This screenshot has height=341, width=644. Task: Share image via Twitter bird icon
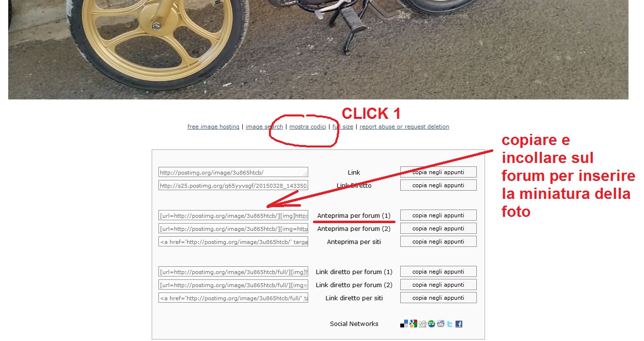pos(450,324)
